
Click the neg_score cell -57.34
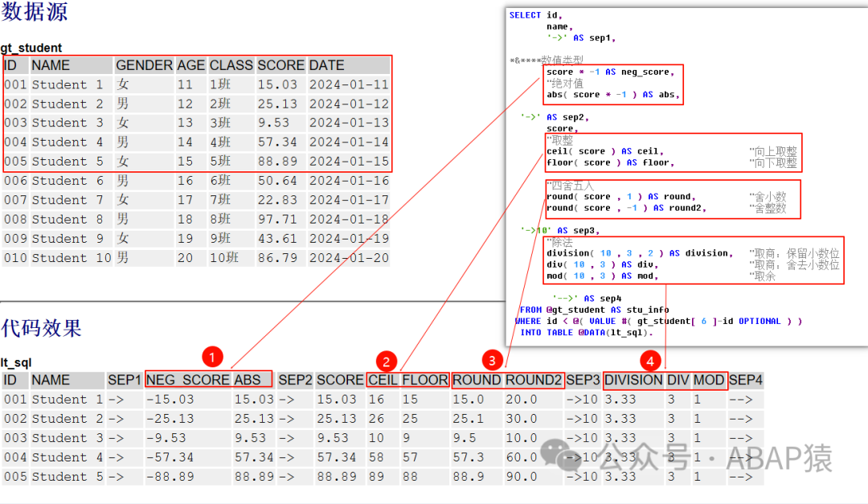point(170,458)
